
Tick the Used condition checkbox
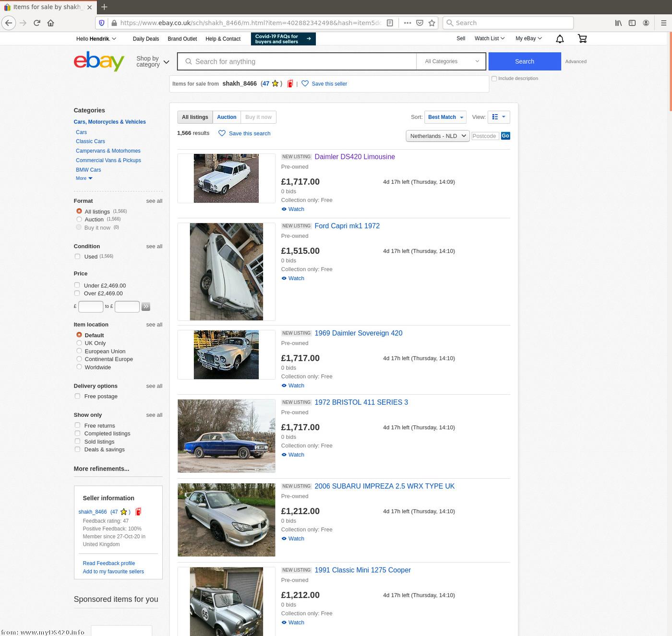[77, 256]
